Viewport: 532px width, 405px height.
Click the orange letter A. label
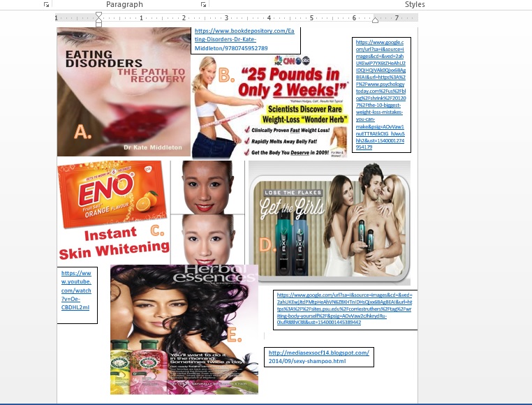coord(82,132)
